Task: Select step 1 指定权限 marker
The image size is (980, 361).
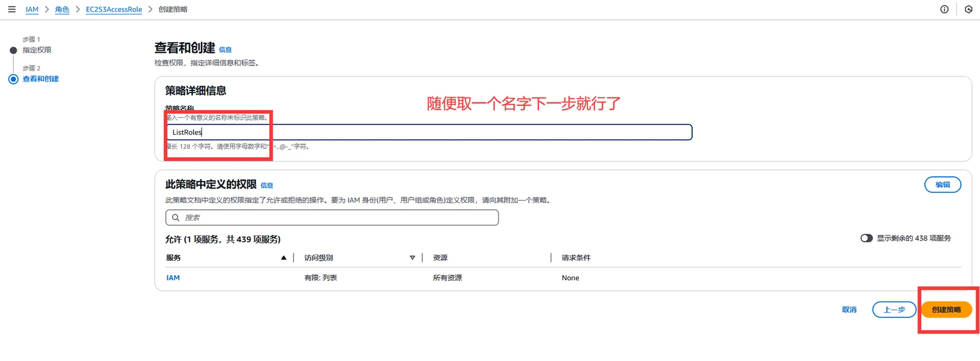Action: (x=13, y=50)
